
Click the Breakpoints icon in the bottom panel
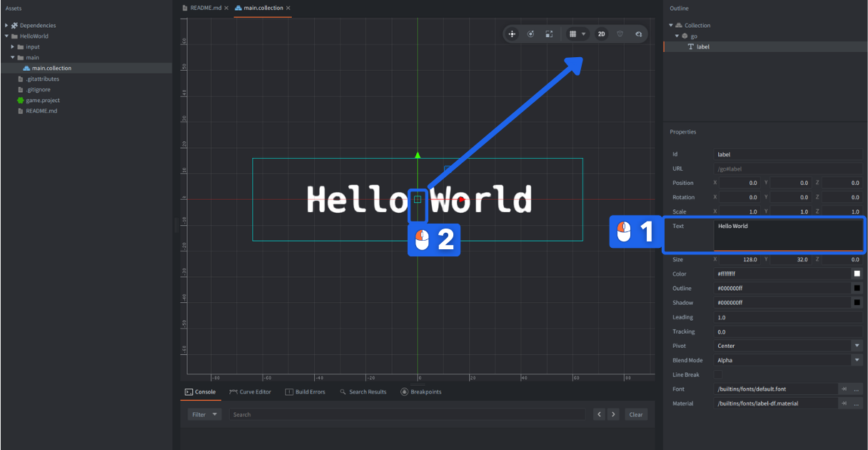tap(405, 391)
